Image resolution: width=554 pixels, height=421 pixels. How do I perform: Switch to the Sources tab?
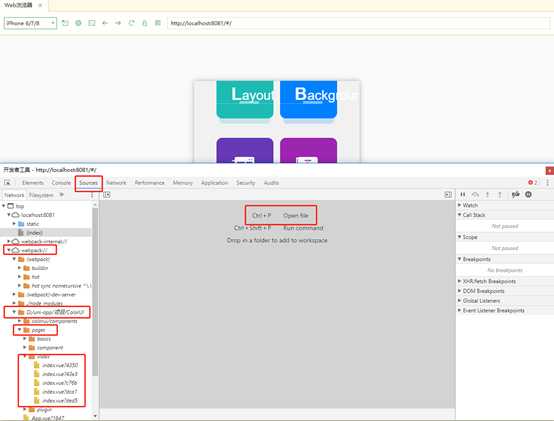click(88, 183)
